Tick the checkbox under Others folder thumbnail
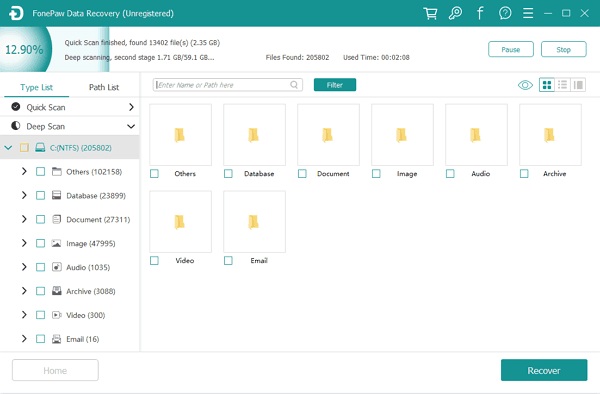The width and height of the screenshot is (600, 394). click(154, 174)
